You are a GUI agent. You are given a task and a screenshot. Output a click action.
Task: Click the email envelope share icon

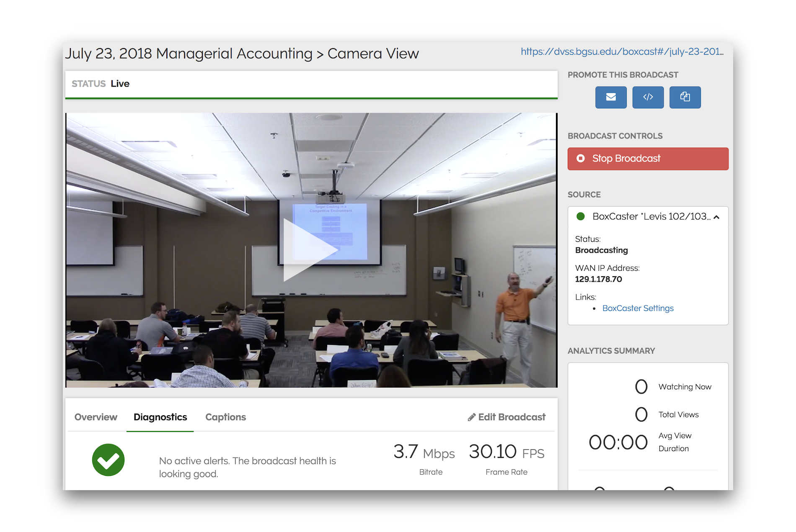click(611, 97)
